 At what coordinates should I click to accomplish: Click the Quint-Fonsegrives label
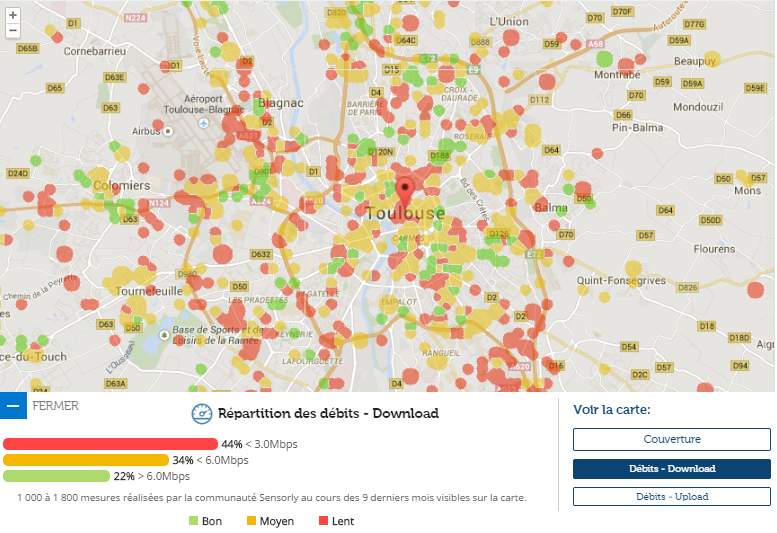pyautogui.click(x=621, y=281)
